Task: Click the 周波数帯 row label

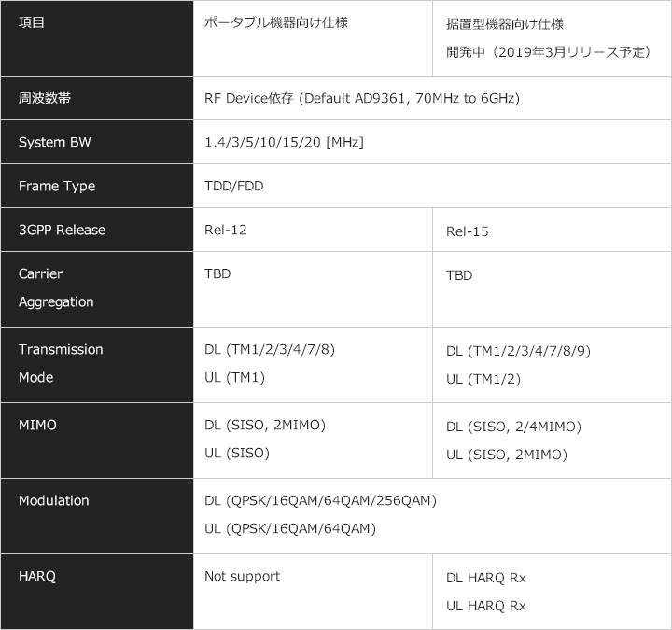Action: 97,98
